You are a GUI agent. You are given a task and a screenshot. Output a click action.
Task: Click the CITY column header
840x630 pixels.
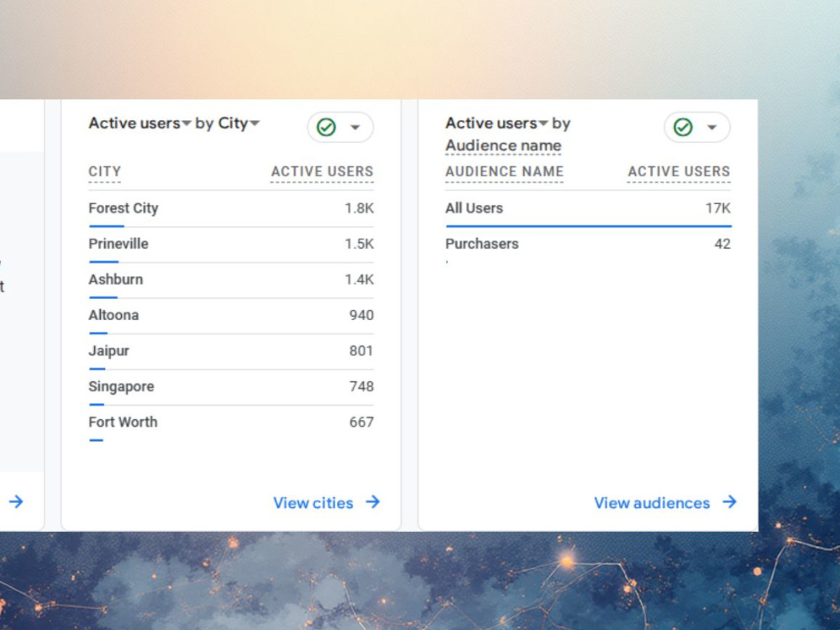[104, 172]
